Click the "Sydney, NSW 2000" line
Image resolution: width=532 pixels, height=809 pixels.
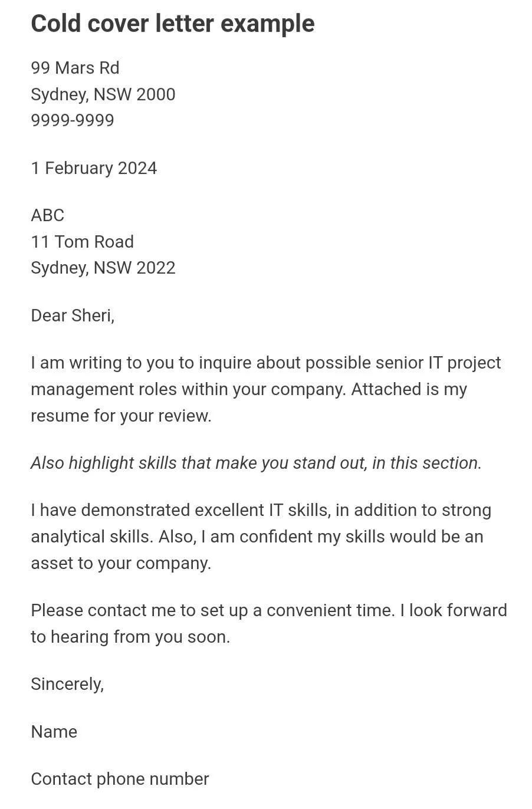click(103, 94)
